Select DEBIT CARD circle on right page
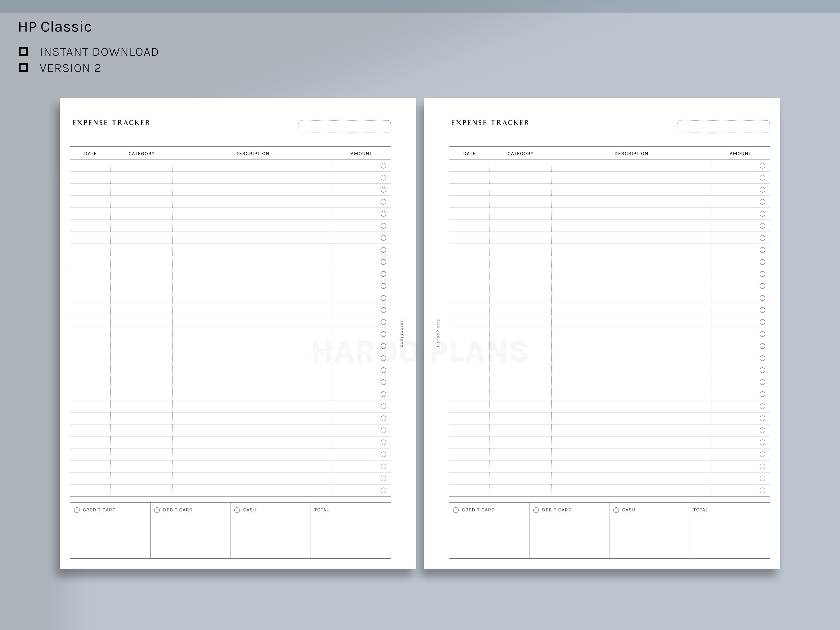Screen dimensions: 840x630 point(536,510)
